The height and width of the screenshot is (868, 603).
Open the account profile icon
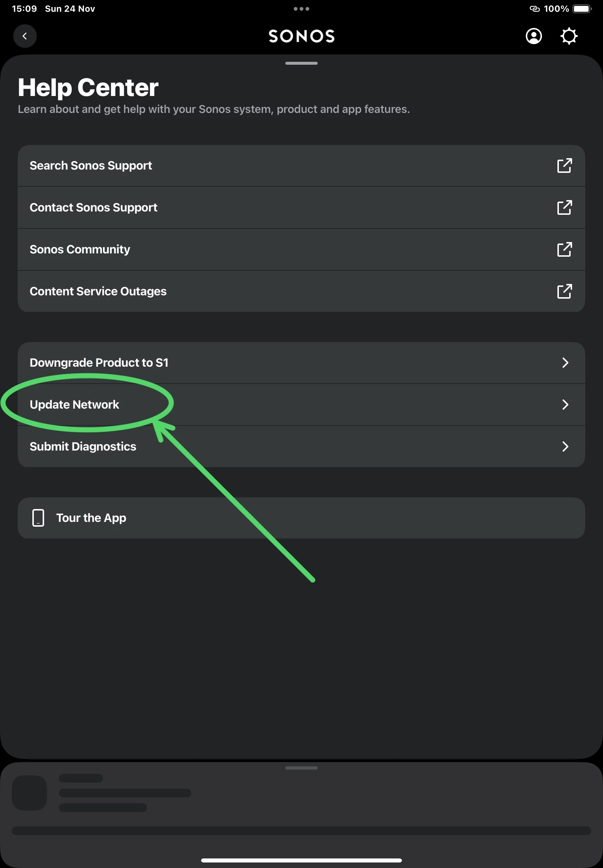(534, 36)
